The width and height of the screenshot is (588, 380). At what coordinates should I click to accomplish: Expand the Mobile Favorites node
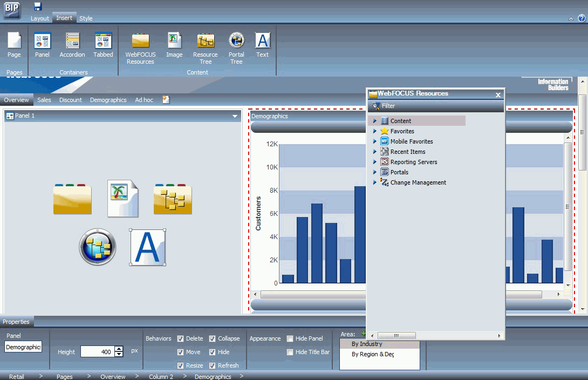pos(374,141)
